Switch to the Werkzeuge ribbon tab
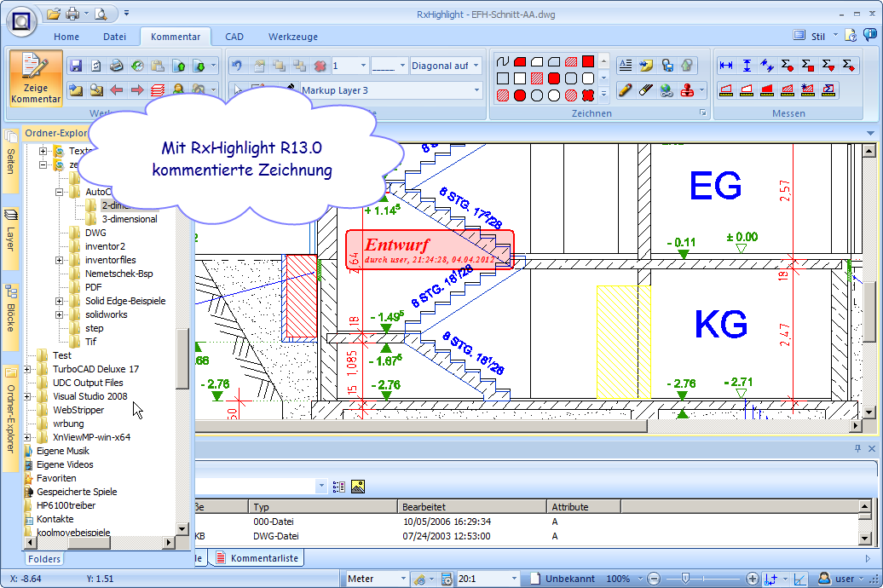This screenshot has width=883, height=588. coord(293,37)
